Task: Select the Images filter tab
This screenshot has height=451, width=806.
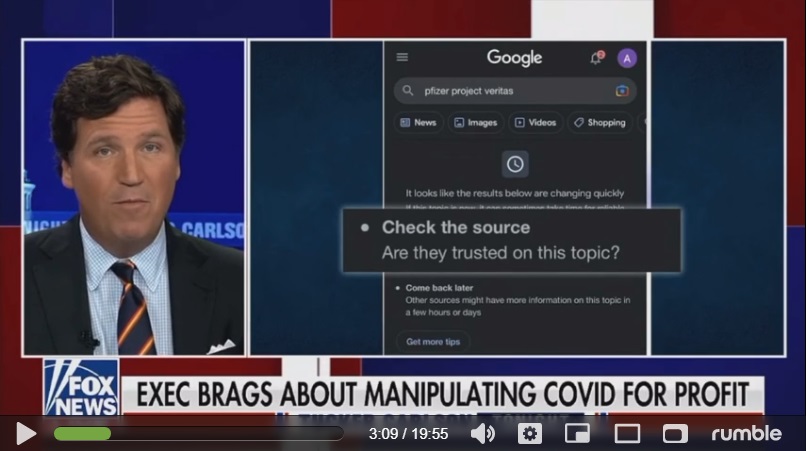Action: tap(475, 122)
